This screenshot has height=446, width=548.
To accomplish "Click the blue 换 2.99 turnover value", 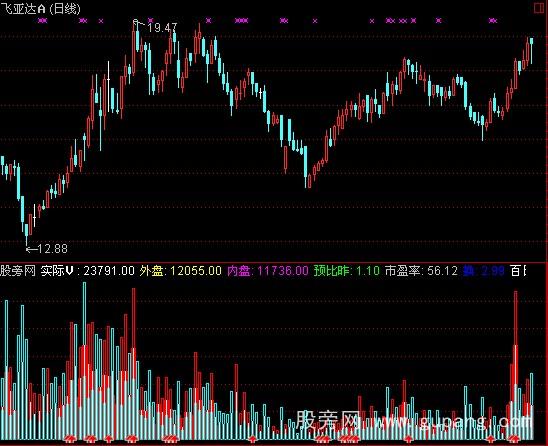I will (484, 271).
